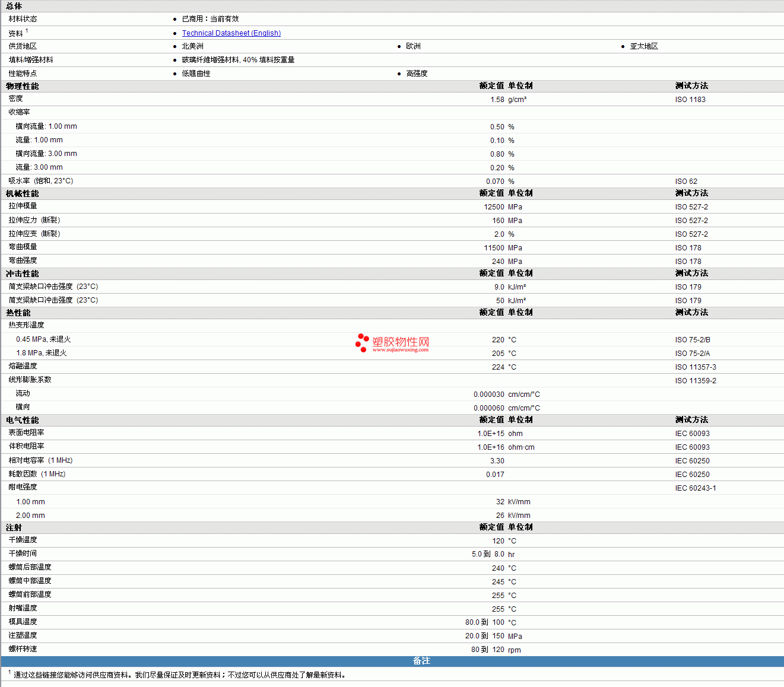Click the 北美洲 availability item

point(193,46)
